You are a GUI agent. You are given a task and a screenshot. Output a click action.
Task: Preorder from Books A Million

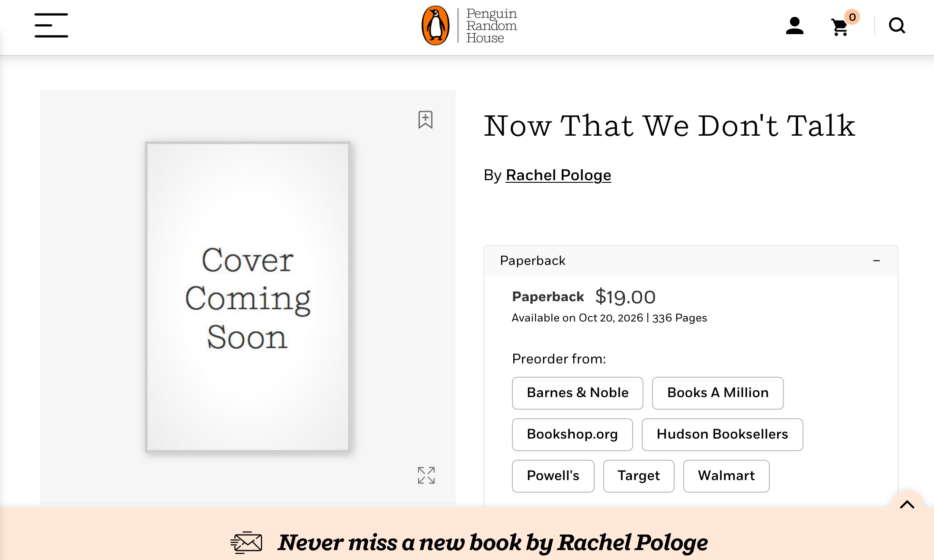pyautogui.click(x=717, y=393)
